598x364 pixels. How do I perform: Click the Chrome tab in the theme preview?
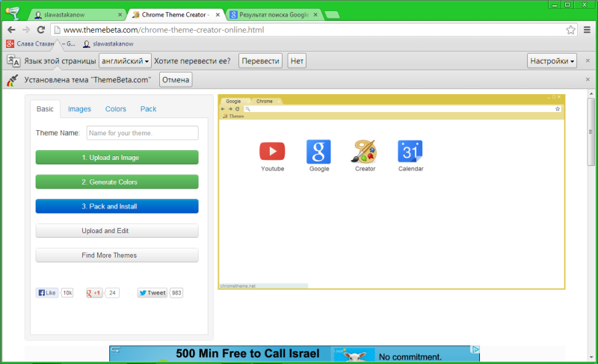click(x=266, y=101)
